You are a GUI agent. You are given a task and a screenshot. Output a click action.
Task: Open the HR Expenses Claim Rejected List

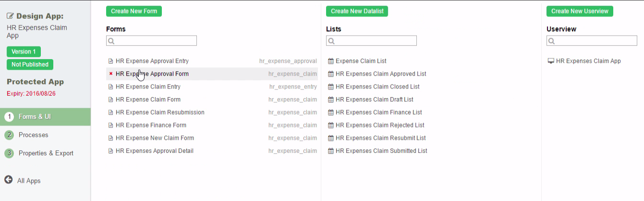tap(380, 125)
